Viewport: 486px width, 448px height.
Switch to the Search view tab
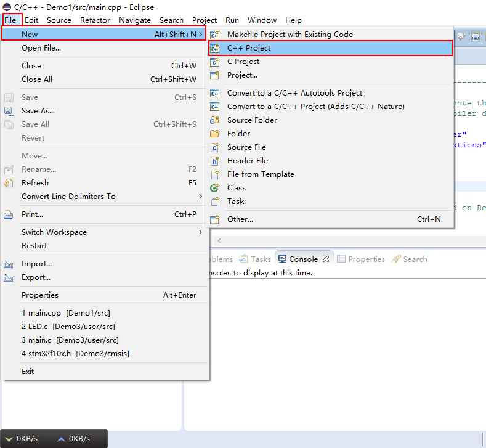[410, 259]
